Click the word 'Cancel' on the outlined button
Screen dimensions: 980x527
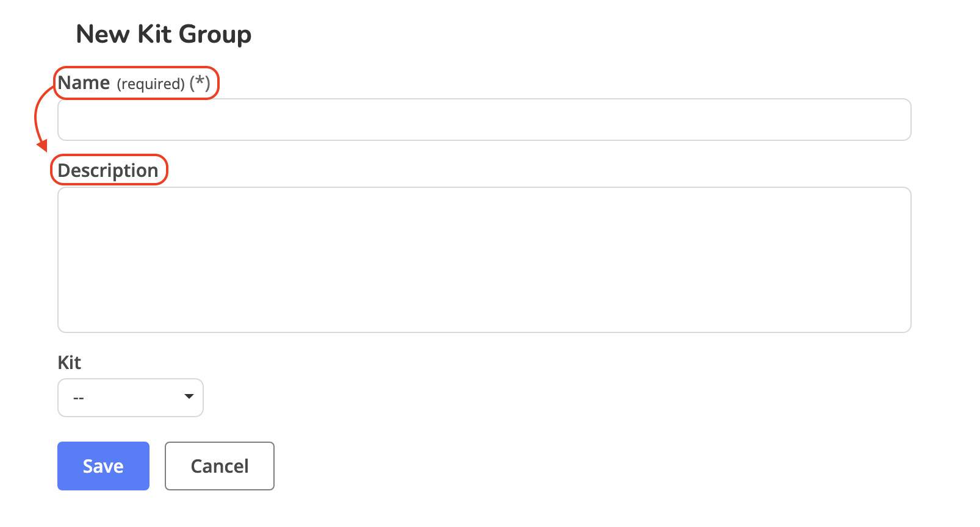(219, 467)
